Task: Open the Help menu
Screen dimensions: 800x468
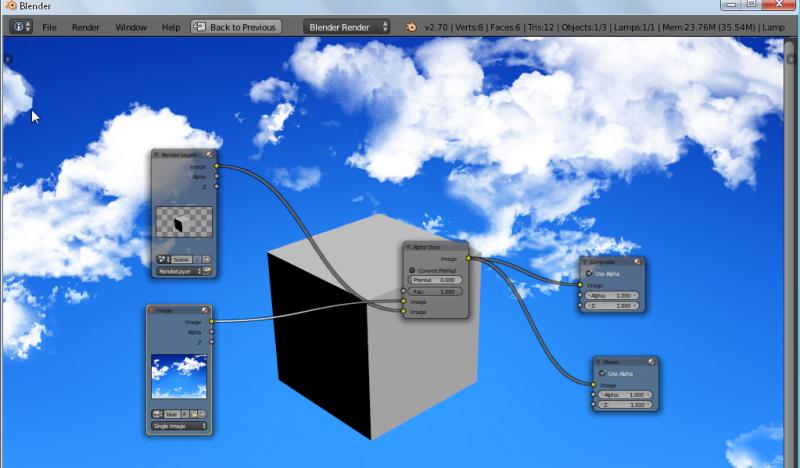Action: coord(171,28)
